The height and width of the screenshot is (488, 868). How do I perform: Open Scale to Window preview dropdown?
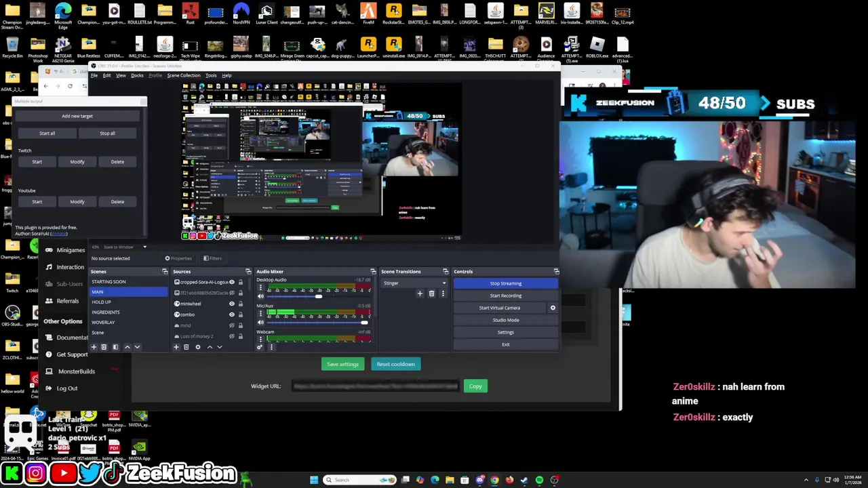[125, 247]
